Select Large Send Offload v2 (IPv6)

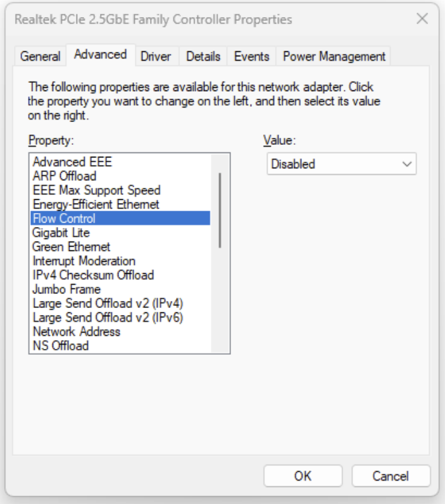(x=120, y=317)
